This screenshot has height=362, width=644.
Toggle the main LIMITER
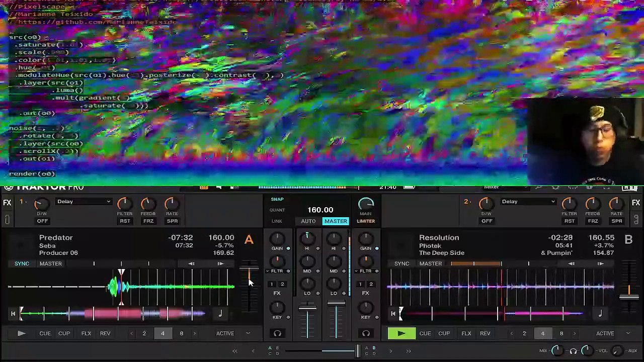tap(366, 221)
